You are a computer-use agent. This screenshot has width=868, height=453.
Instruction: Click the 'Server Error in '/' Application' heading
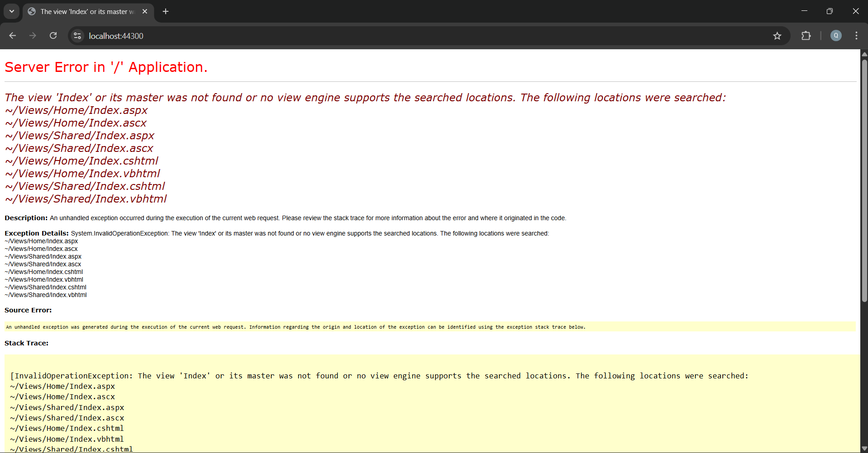[x=106, y=67]
